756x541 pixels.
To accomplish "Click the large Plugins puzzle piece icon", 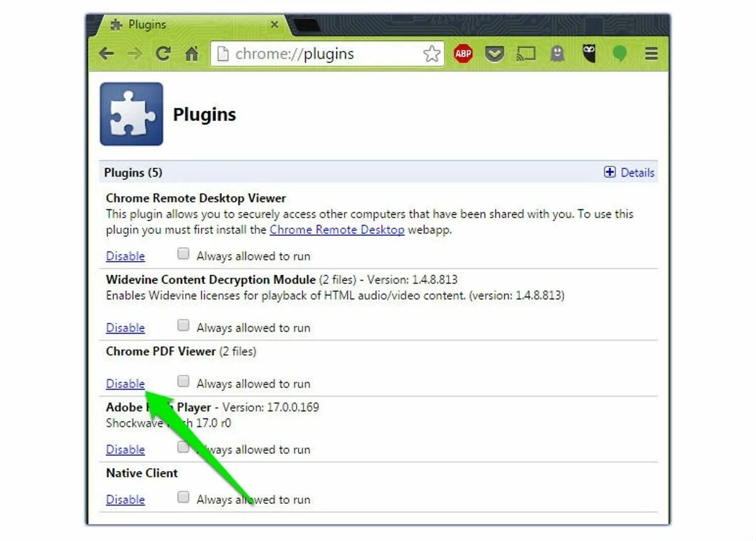I will (x=132, y=114).
